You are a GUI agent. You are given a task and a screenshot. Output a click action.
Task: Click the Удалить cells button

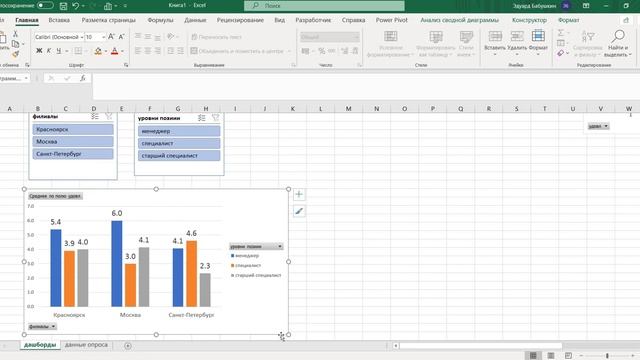(517, 43)
